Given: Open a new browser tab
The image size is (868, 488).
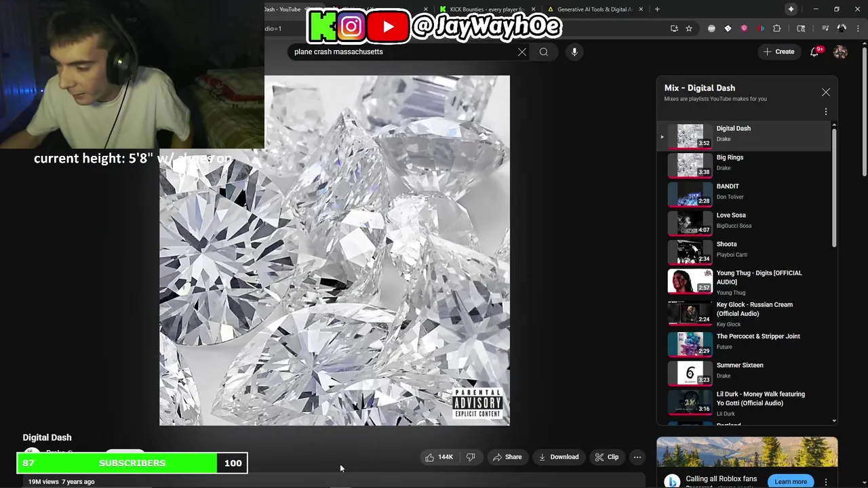Looking at the screenshot, I should tap(657, 9).
